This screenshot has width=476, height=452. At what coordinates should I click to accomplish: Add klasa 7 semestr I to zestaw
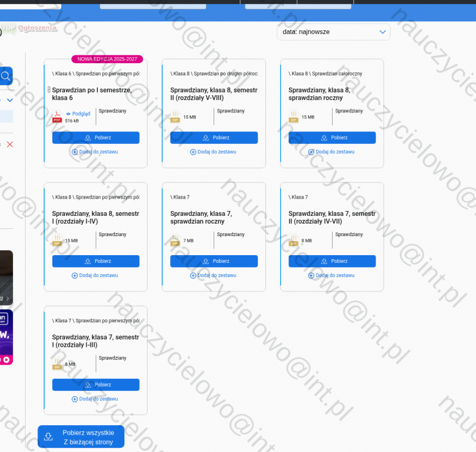(95, 399)
